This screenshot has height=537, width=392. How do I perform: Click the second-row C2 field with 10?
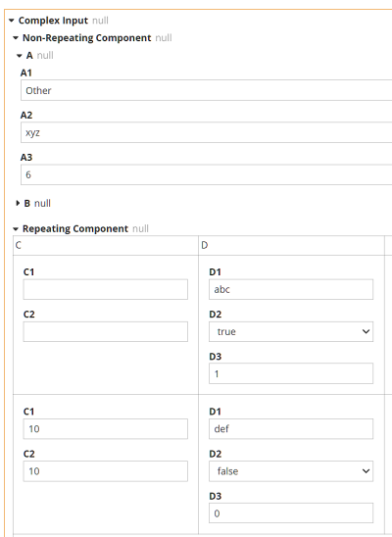[106, 471]
